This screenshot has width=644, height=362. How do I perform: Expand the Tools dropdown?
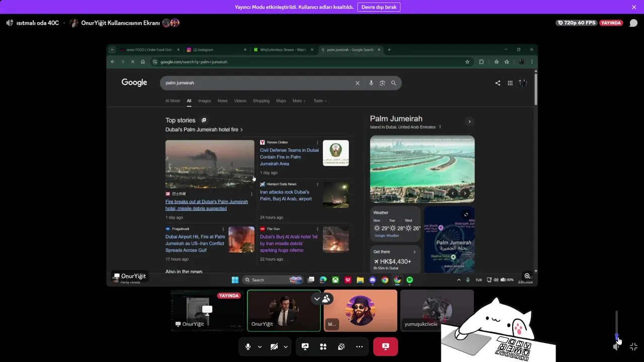click(x=320, y=101)
